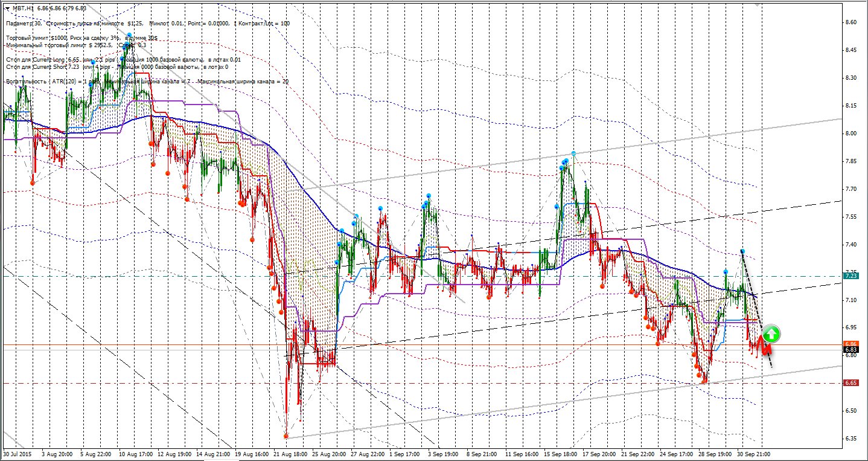Select the "Стоп для Current Long 6.65" line
Image resolution: width=868 pixels, height=461 pixels.
coord(123,60)
